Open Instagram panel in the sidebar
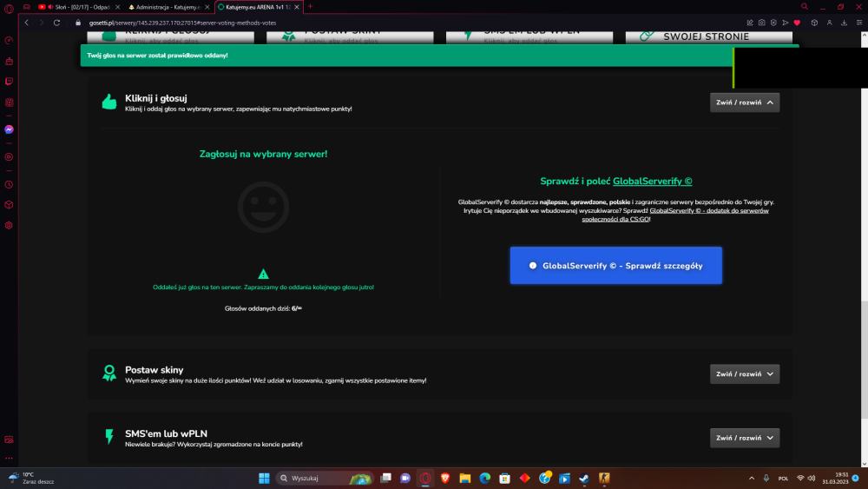Screen dimensions: 868x489 pos(9,102)
